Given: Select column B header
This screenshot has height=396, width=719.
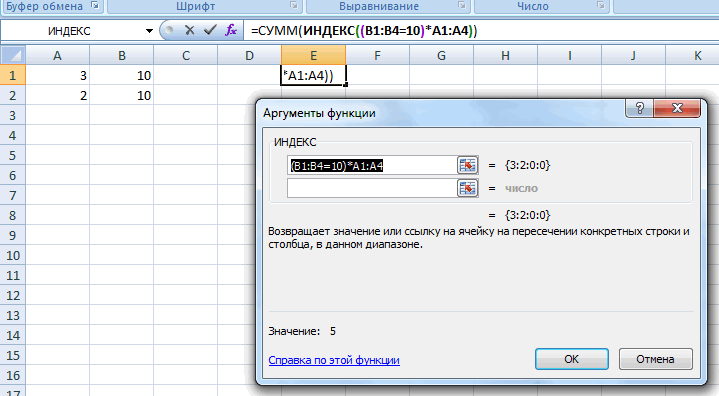Looking at the screenshot, I should (x=122, y=55).
